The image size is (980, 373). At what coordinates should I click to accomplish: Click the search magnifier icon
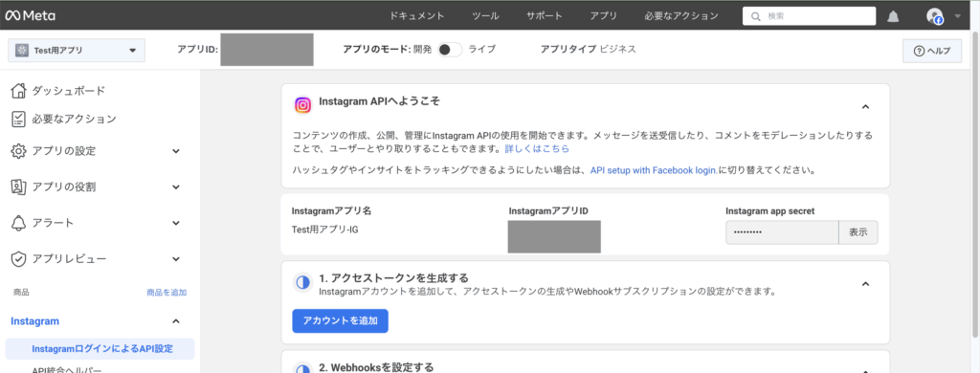756,16
